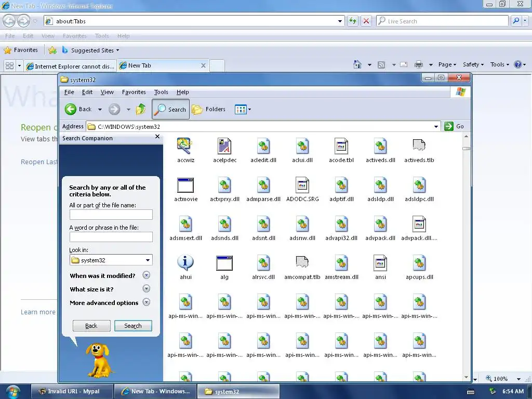The image size is (532, 399).
Task: Switch to New Tab taskbar item
Action: (x=155, y=391)
